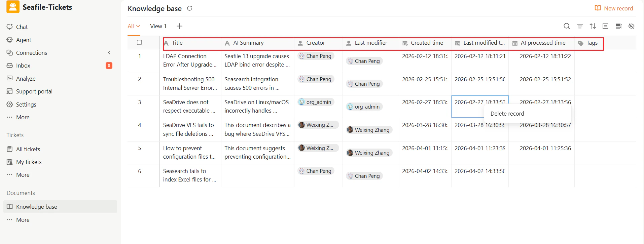Image resolution: width=644 pixels, height=244 pixels.
Task: Click the org_admin creator chip in row 3
Action: [x=316, y=102]
